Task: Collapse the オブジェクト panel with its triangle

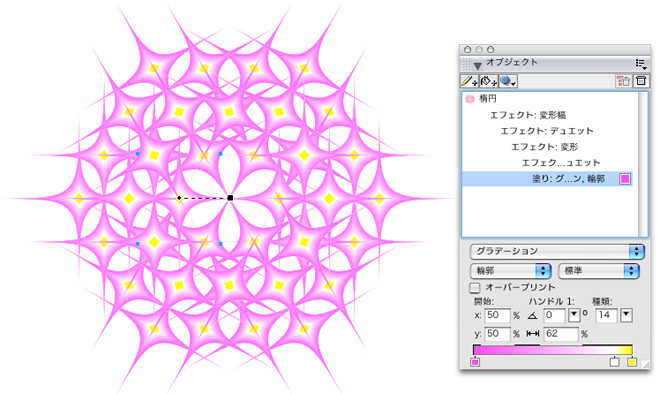Action: [x=477, y=66]
